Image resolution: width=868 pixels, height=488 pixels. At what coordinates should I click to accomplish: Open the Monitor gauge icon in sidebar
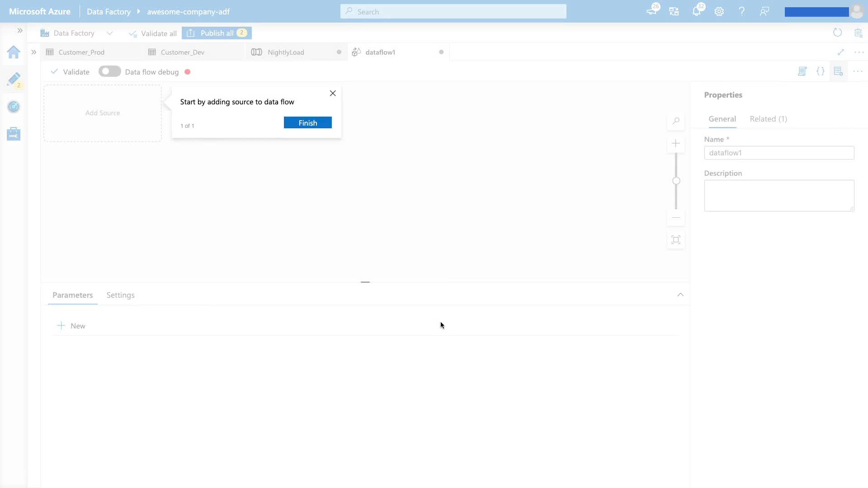(x=14, y=107)
